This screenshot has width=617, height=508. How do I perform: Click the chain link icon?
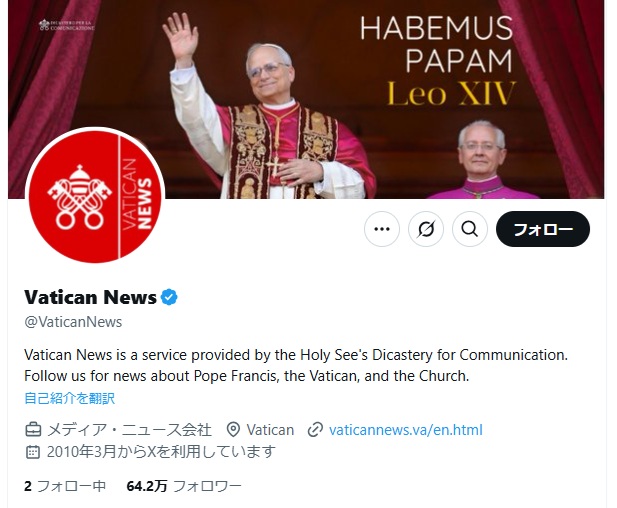(x=315, y=430)
